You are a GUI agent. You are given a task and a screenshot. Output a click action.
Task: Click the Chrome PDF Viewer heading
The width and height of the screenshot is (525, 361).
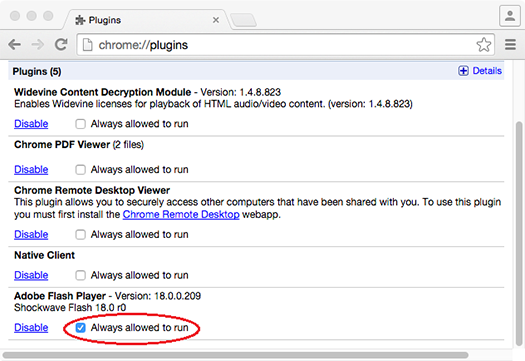coord(62,145)
